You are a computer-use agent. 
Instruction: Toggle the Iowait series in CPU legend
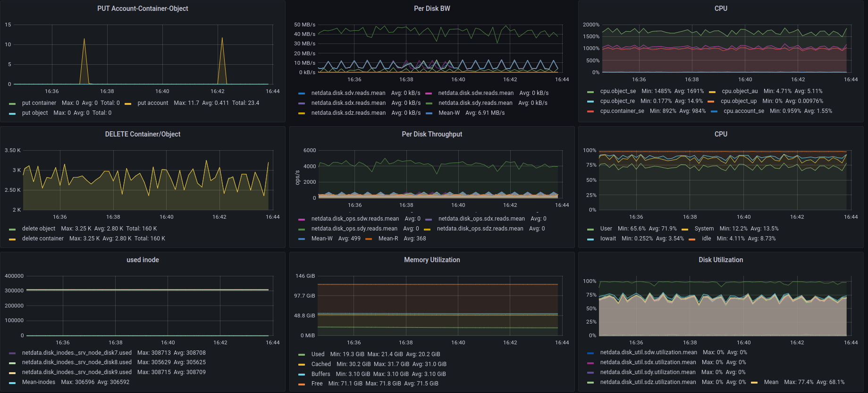click(x=608, y=239)
